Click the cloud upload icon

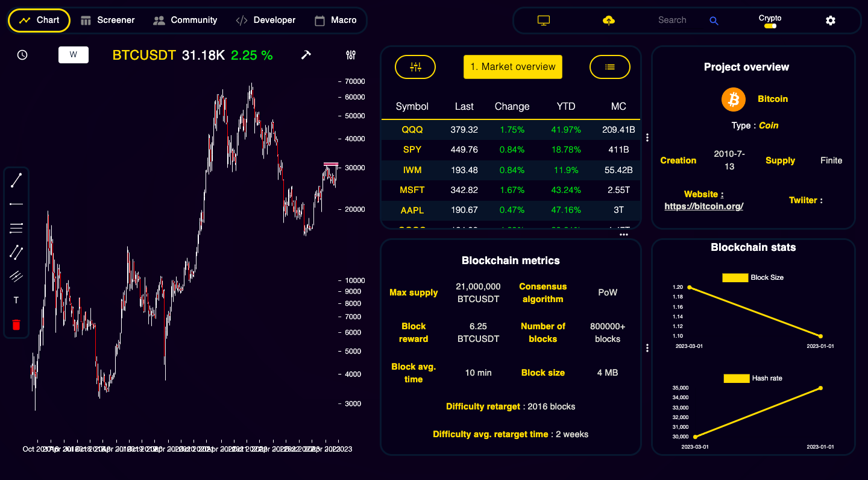pyautogui.click(x=609, y=21)
